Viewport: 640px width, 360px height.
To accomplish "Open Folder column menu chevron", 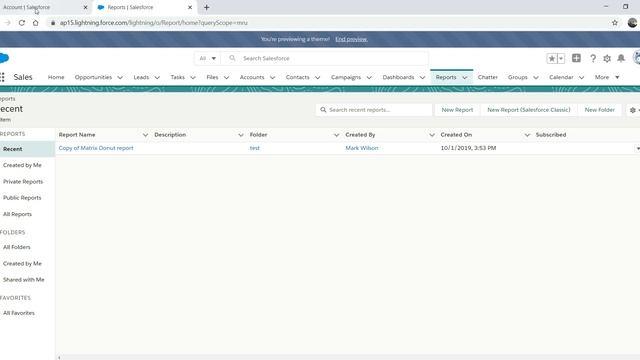I will (336, 135).
